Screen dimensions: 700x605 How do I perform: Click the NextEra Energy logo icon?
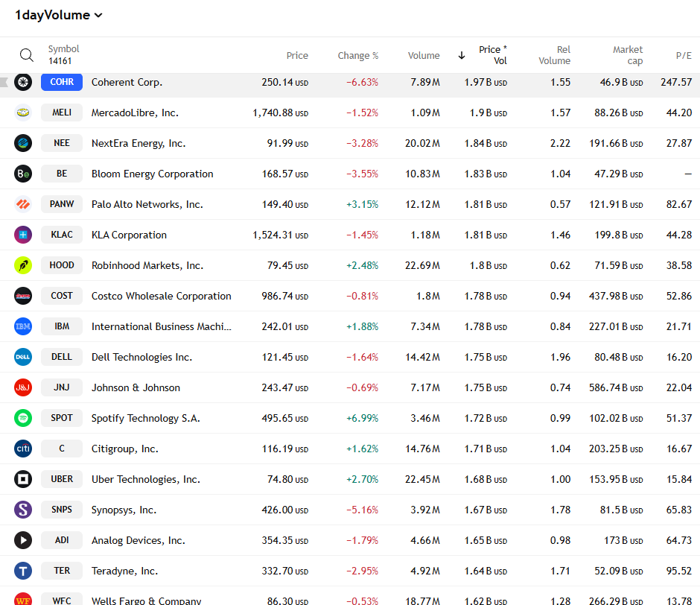click(x=23, y=143)
